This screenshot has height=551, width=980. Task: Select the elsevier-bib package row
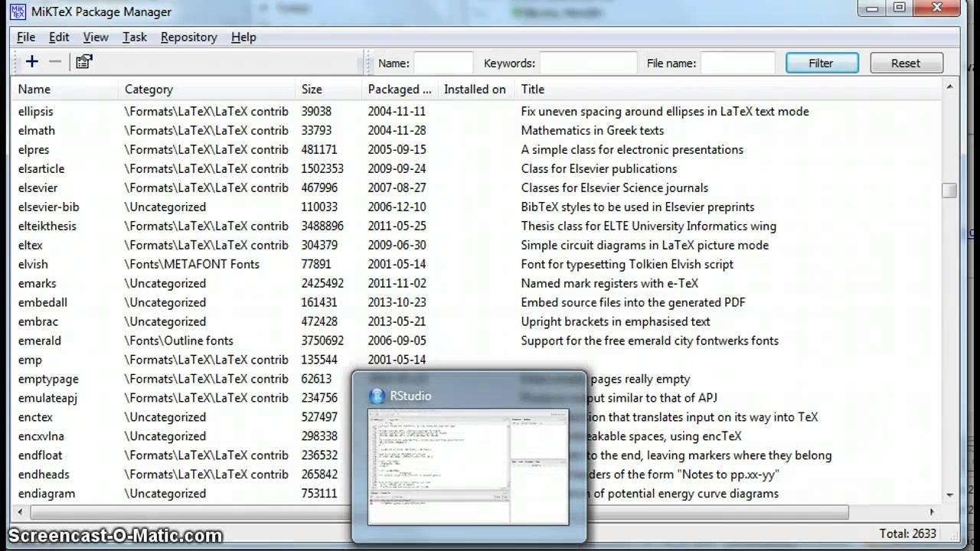click(476, 207)
